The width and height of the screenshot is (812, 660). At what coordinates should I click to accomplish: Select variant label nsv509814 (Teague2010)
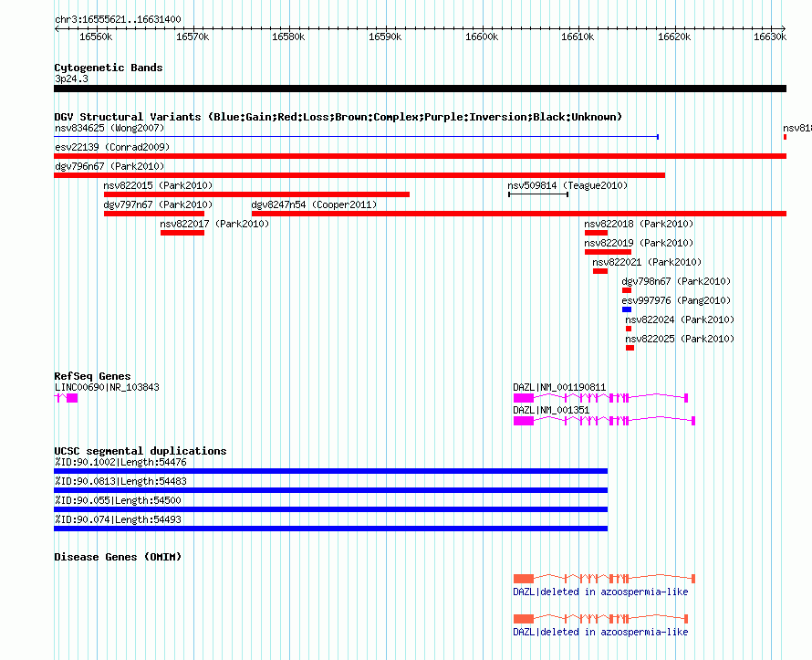click(x=567, y=185)
